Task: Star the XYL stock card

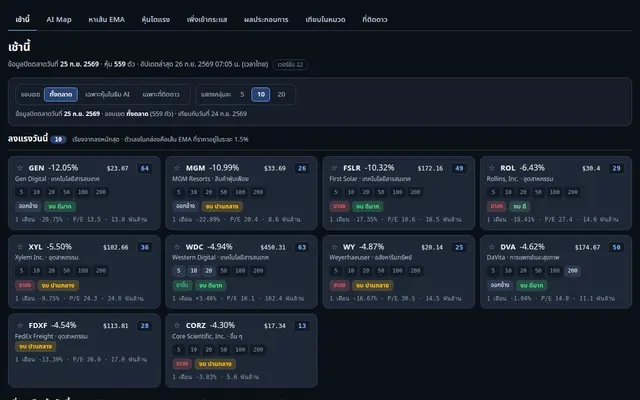Action: pyautogui.click(x=20, y=247)
